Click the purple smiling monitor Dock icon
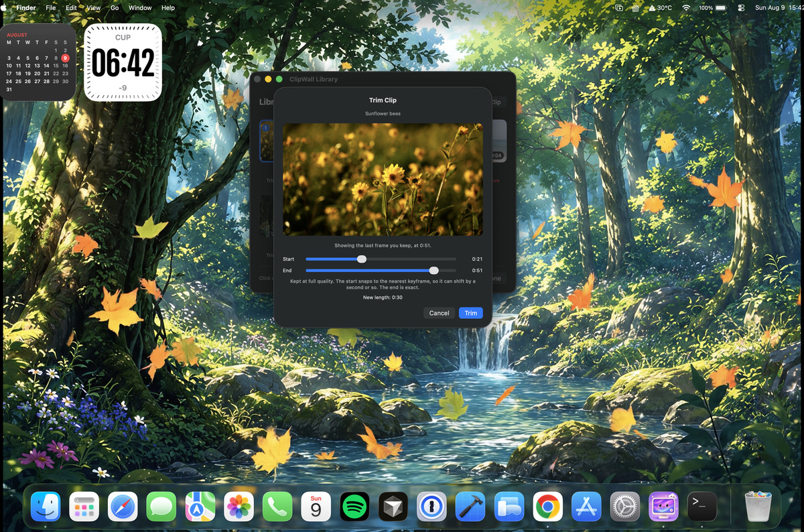The height and width of the screenshot is (532, 804). [x=663, y=507]
